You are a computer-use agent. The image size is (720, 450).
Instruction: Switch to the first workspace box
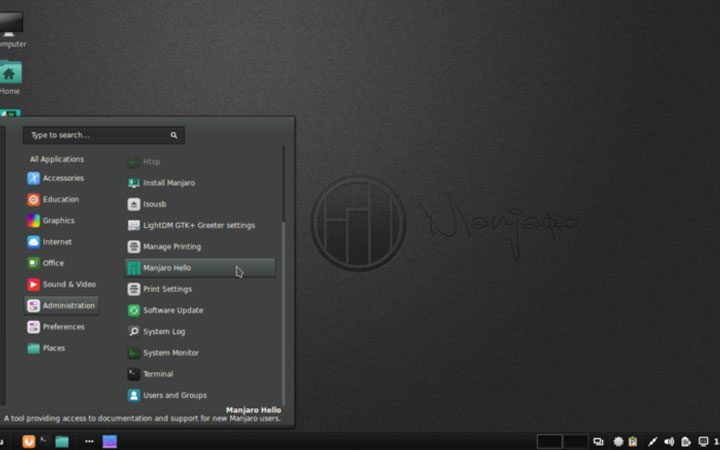[x=550, y=442]
